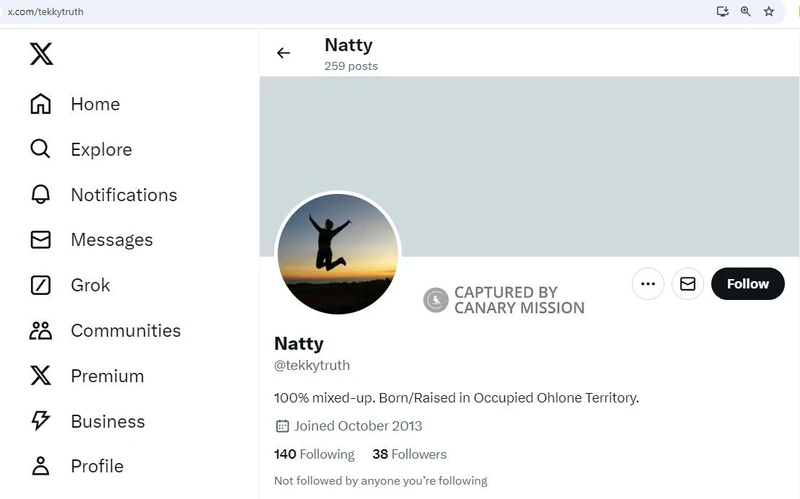
Task: Bookmark this page with star icon
Action: coord(769,11)
